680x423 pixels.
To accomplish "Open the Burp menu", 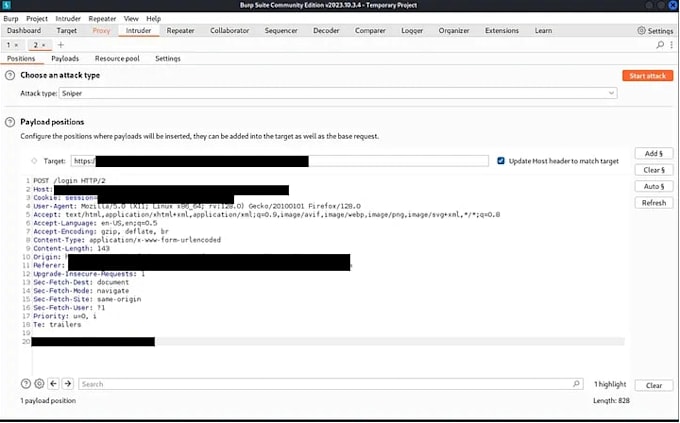I will (11, 19).
